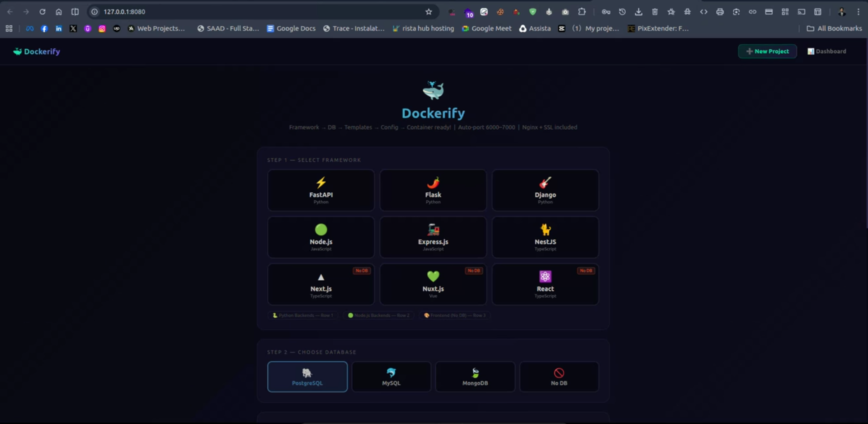Viewport: 868px width, 424px height.
Task: Select the NestJS framework card
Action: (545, 237)
